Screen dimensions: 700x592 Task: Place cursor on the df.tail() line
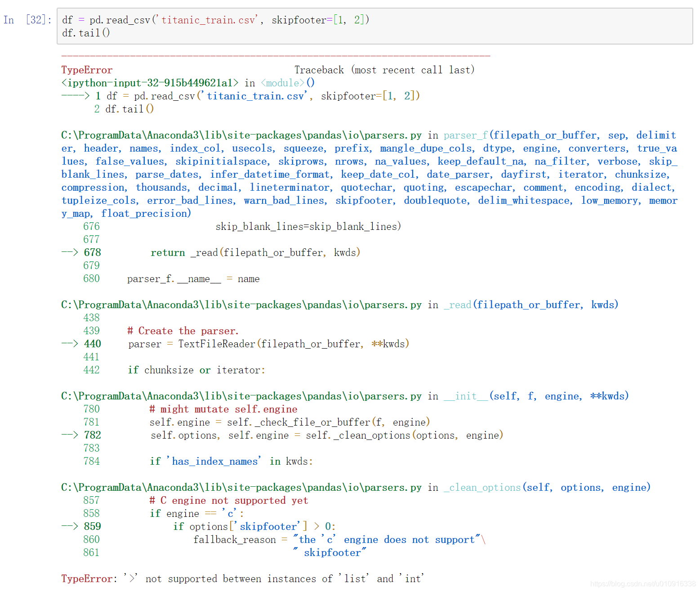[86, 33]
